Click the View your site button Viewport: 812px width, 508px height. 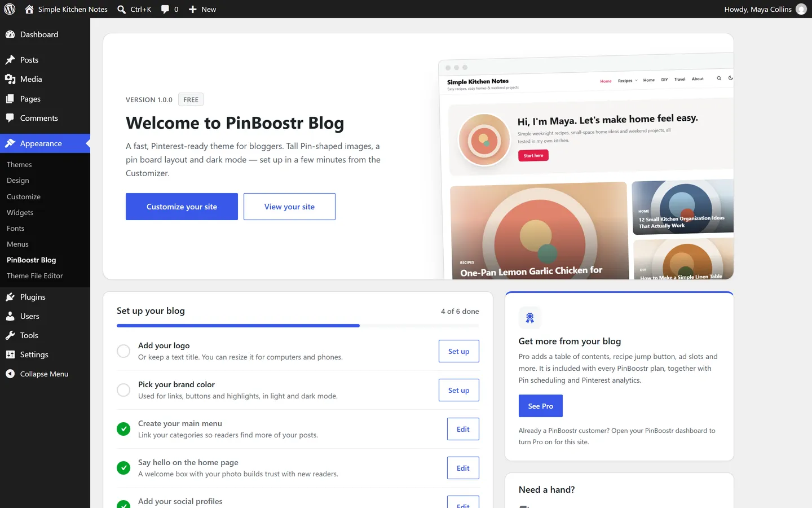pyautogui.click(x=289, y=207)
